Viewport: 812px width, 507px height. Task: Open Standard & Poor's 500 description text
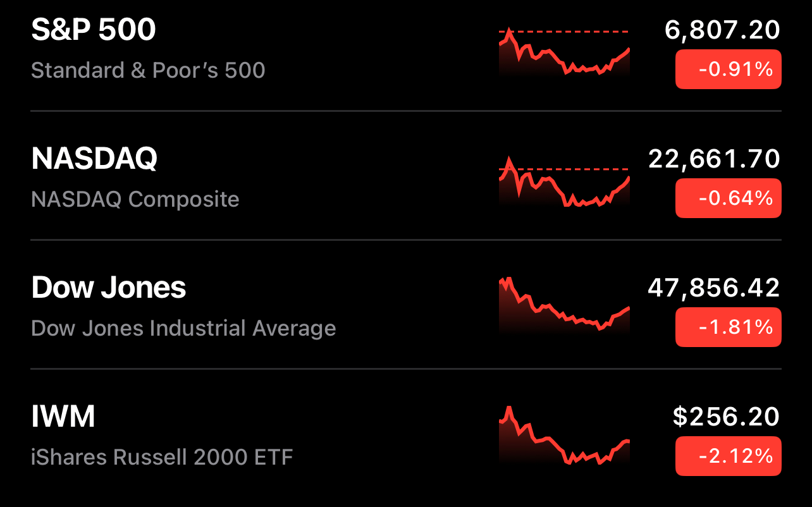pos(148,70)
